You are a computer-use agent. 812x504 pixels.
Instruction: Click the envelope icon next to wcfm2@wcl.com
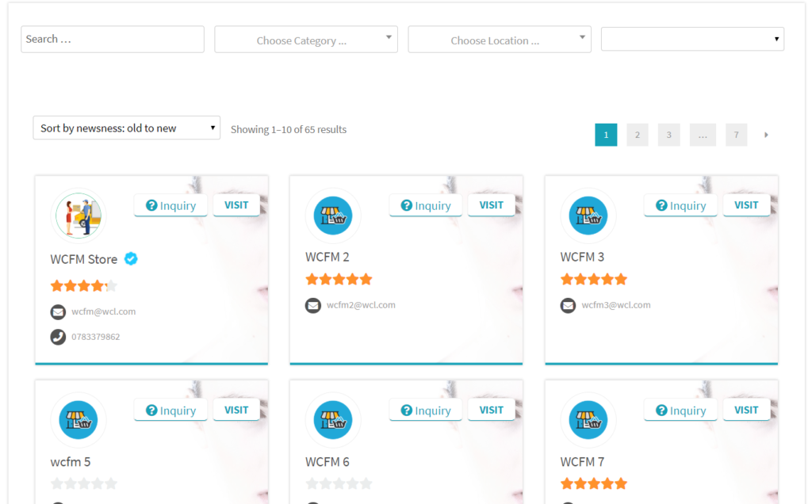312,305
